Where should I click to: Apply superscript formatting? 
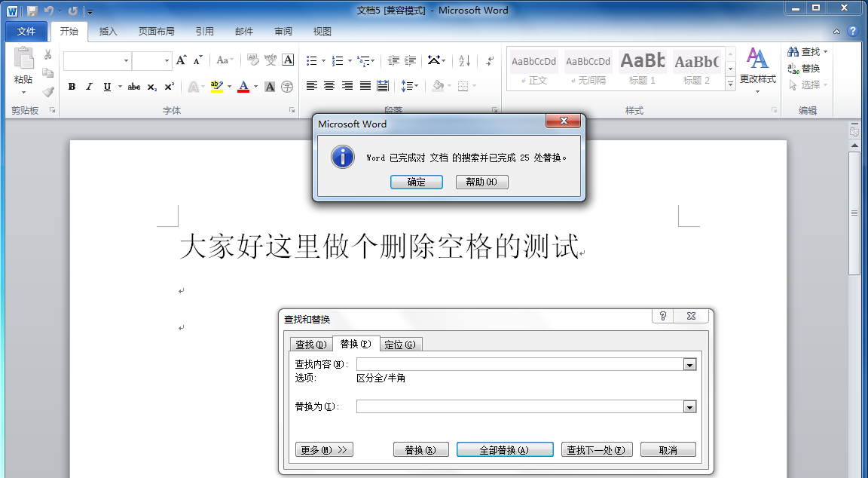(x=170, y=87)
